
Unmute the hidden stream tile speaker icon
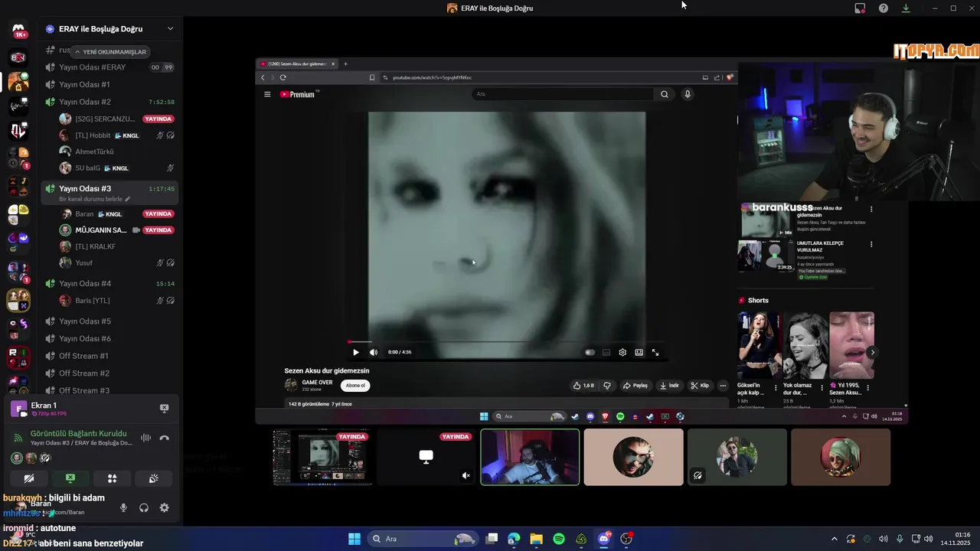coord(465,475)
